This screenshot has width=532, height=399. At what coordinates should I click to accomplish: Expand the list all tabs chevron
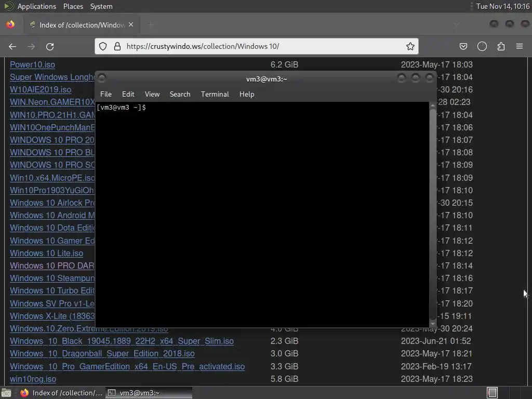click(x=456, y=24)
